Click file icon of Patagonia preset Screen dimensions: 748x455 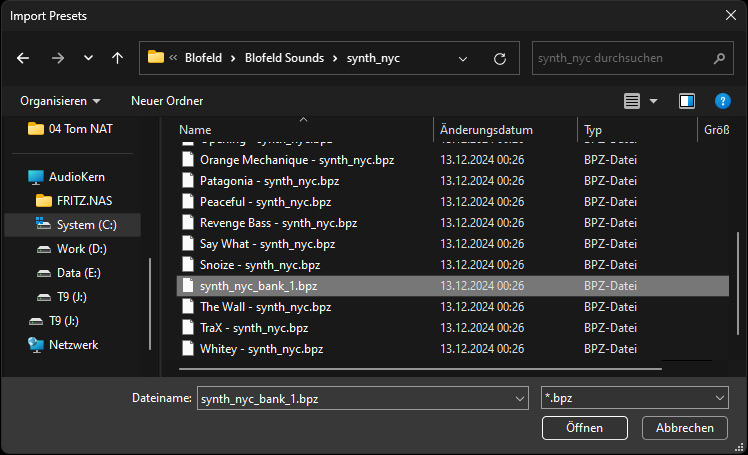click(188, 181)
